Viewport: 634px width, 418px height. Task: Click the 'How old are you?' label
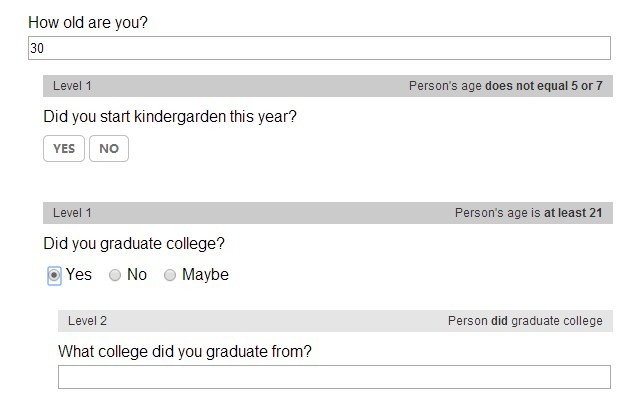coord(88,22)
